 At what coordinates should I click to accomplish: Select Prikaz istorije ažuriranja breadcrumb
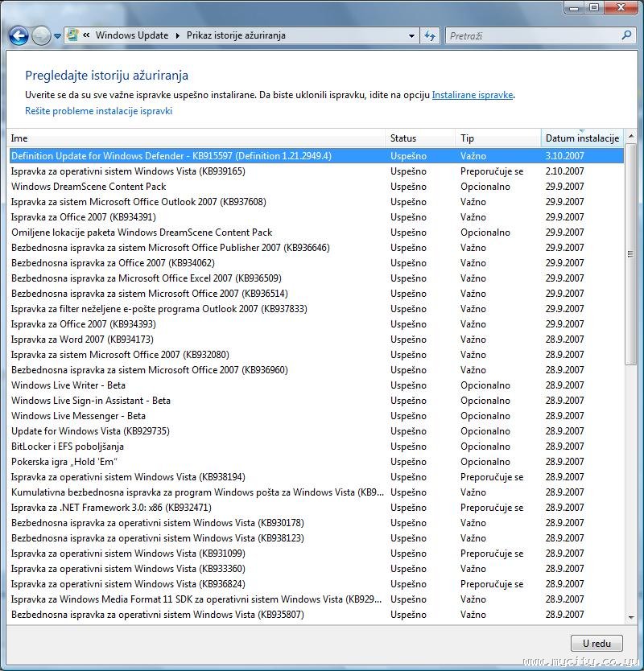[236, 35]
